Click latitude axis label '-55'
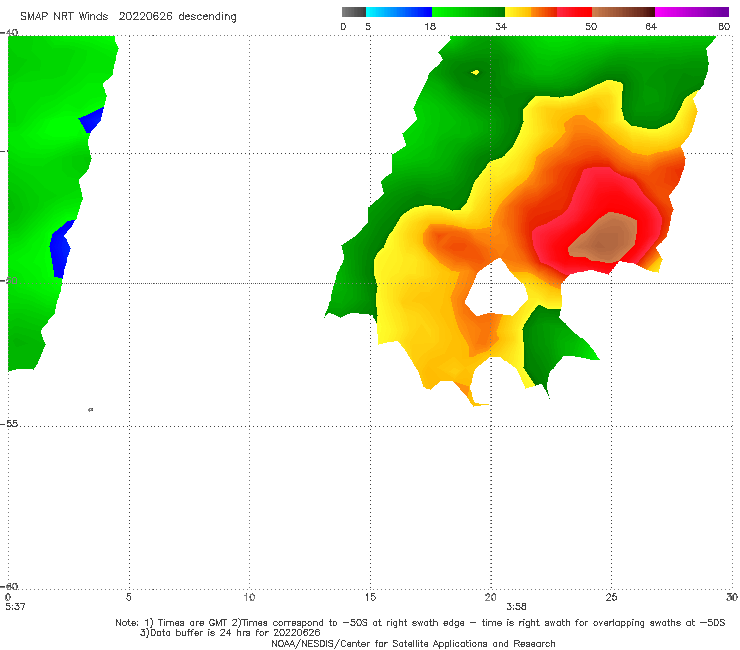 [x=10, y=424]
